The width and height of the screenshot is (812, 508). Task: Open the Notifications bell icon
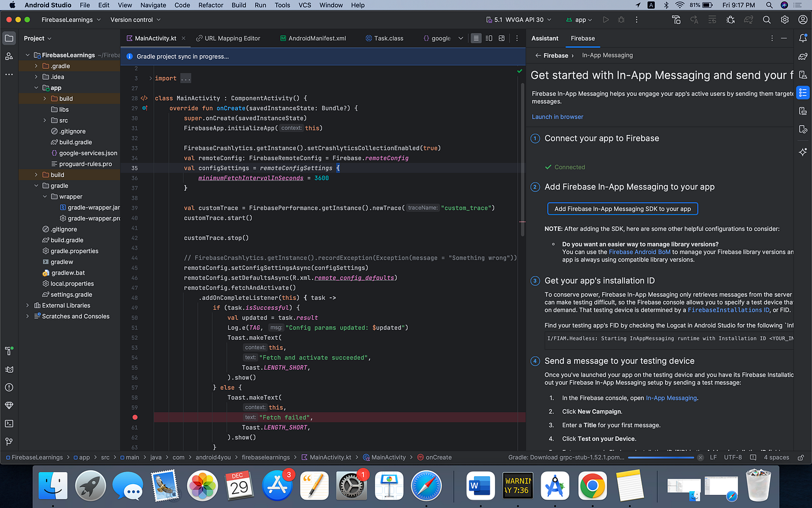[803, 38]
